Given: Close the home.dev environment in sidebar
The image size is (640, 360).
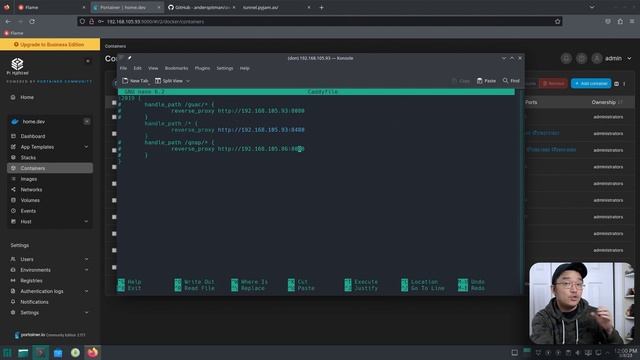Looking at the screenshot, I should click(x=87, y=121).
